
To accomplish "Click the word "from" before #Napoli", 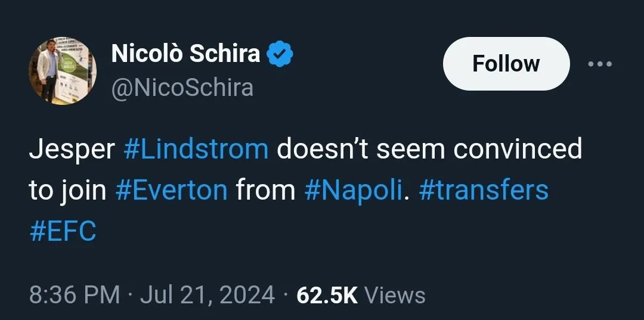I will [265, 190].
